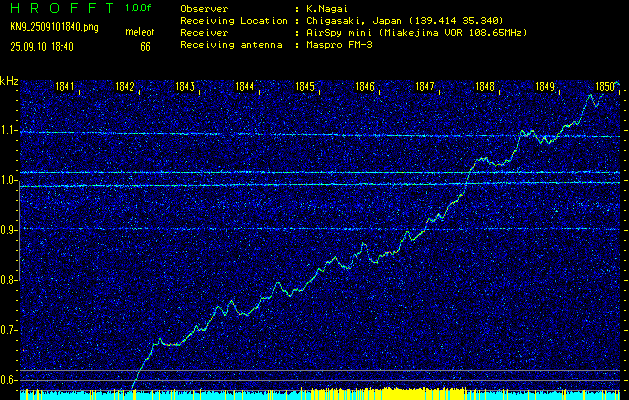The image size is (629, 400).
Task: Click the Receiving Location field label
Action: pos(234,21)
